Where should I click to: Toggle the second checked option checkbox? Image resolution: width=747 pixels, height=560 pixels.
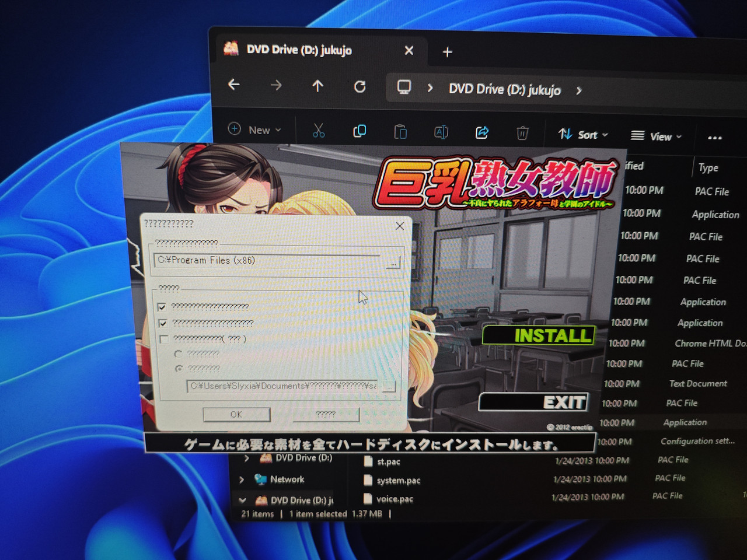point(163,323)
